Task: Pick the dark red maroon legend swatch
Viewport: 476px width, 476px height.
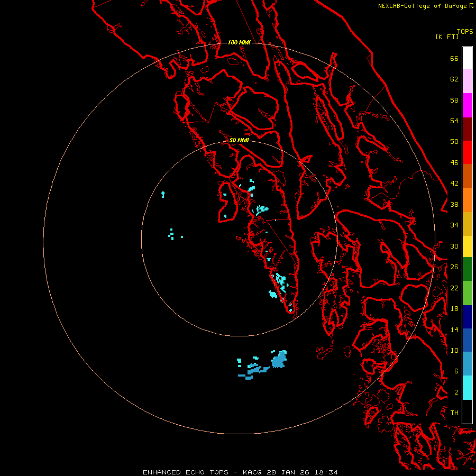Action: pos(467,129)
